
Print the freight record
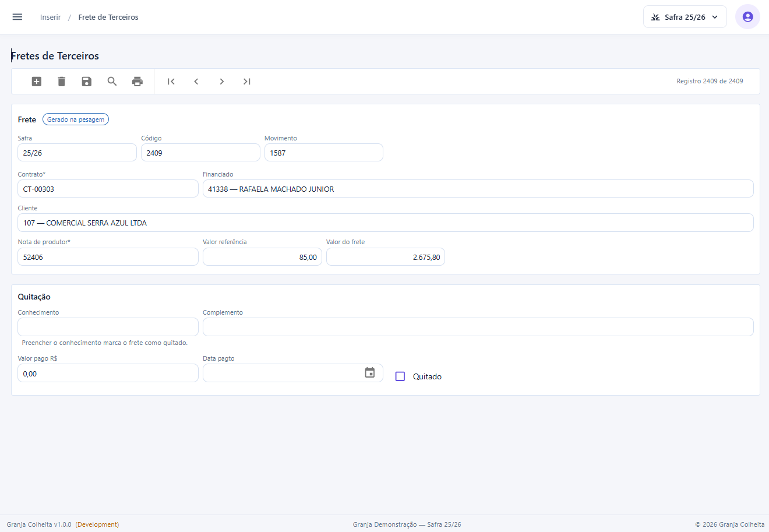pos(137,82)
